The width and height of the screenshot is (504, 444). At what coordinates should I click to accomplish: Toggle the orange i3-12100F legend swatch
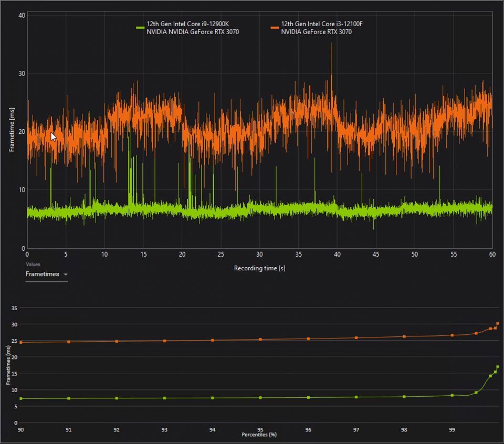coord(275,28)
